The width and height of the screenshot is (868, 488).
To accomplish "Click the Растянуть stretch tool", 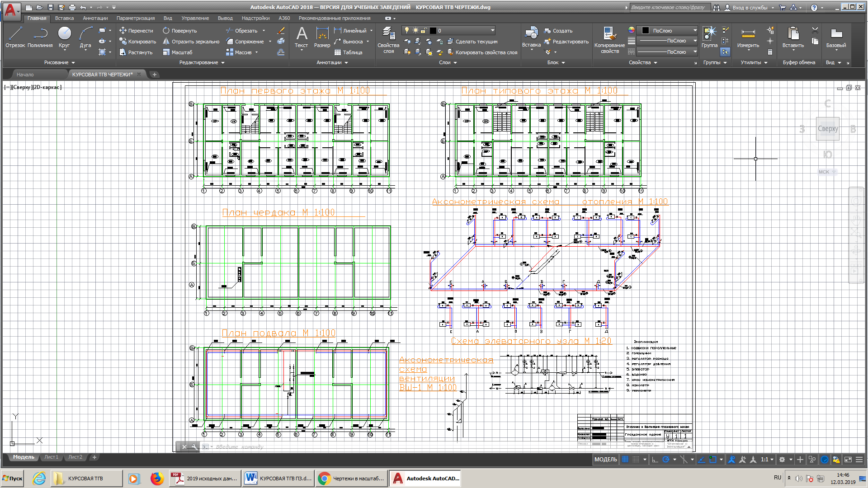I will tap(136, 52).
